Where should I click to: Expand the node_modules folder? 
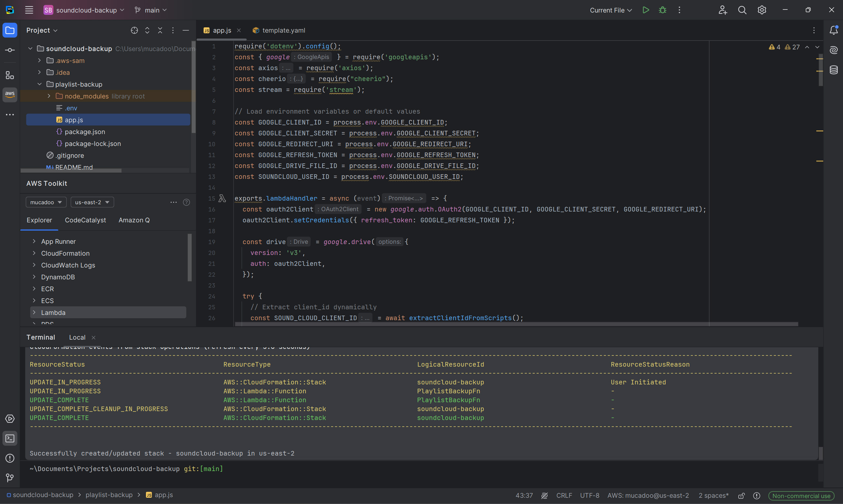click(49, 96)
